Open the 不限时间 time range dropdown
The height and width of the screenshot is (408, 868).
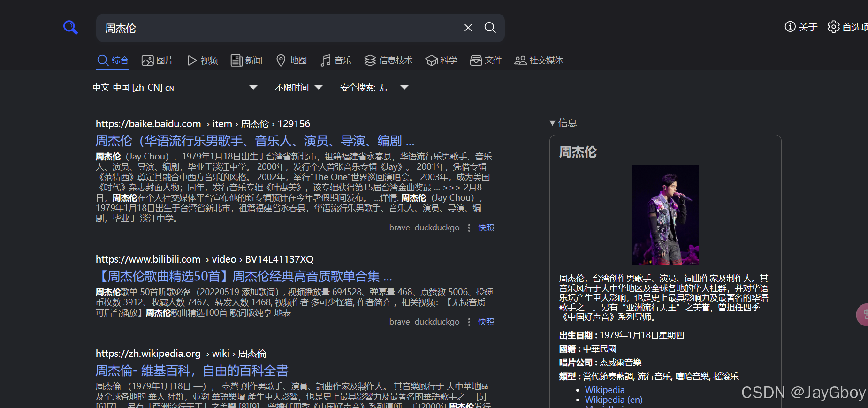point(299,88)
